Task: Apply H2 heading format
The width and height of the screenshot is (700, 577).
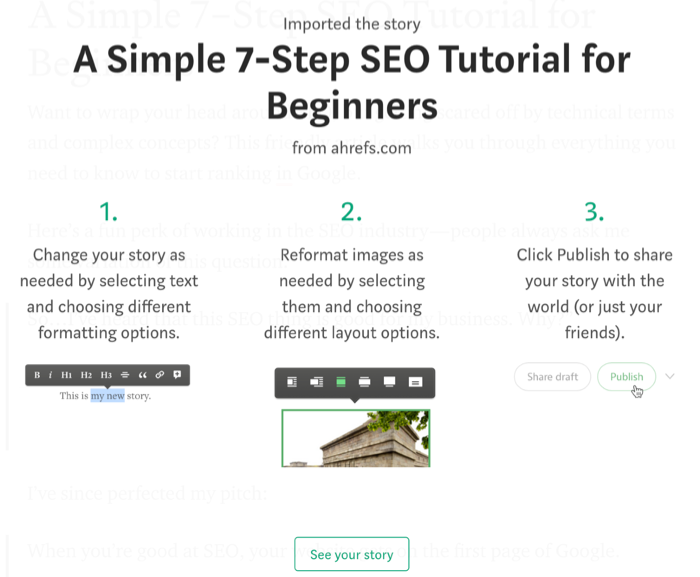Action: click(x=86, y=375)
